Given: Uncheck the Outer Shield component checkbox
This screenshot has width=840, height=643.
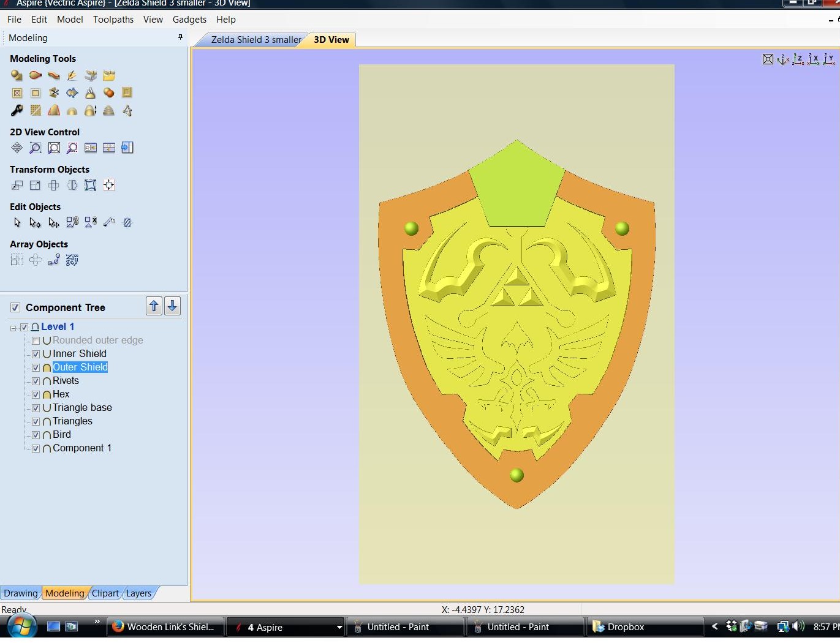Looking at the screenshot, I should (x=36, y=367).
